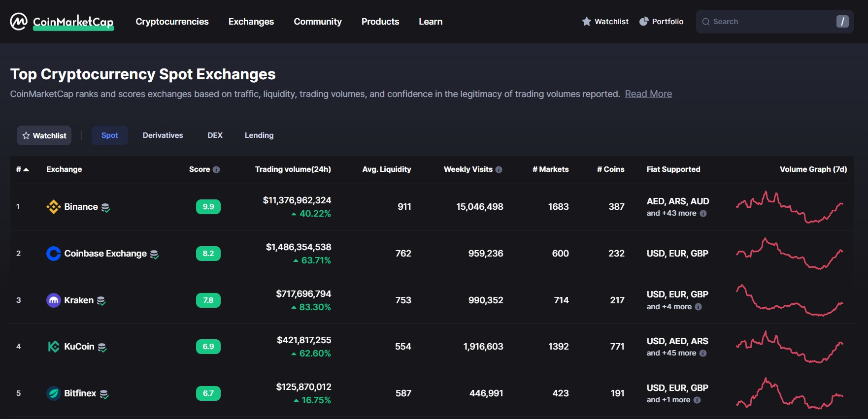Screen dimensions: 868x419
Task: Click Kraken 7d volume graph
Action: (790, 300)
